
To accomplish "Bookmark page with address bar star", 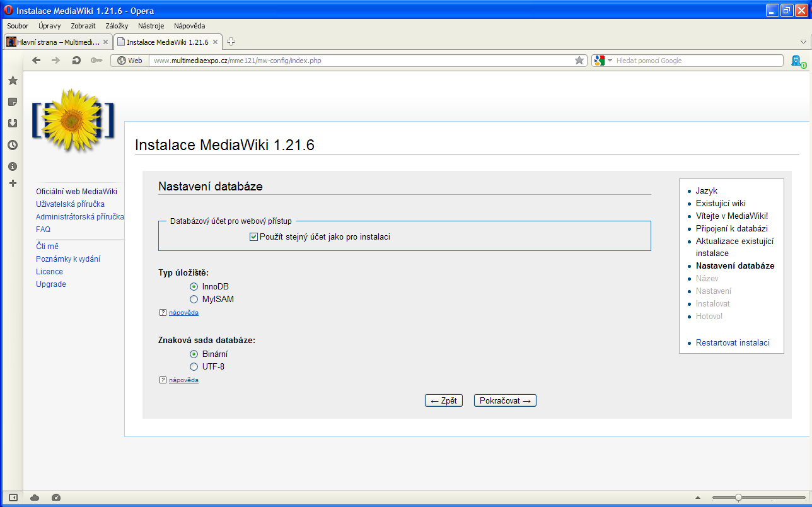I will click(x=579, y=61).
